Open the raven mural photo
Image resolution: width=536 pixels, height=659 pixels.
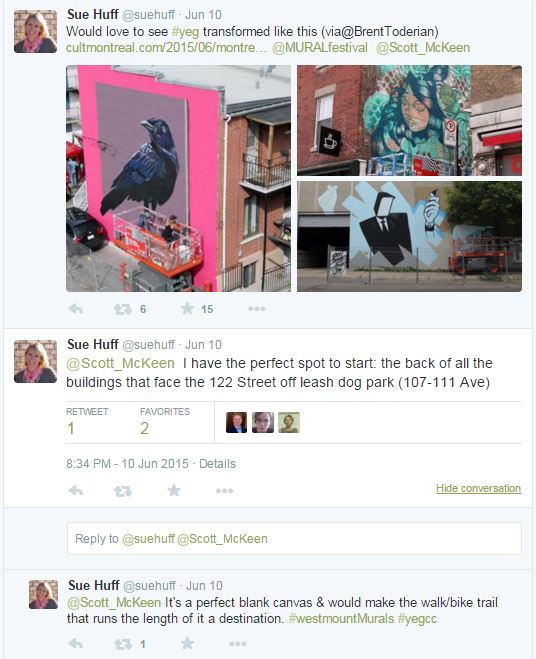click(x=178, y=178)
